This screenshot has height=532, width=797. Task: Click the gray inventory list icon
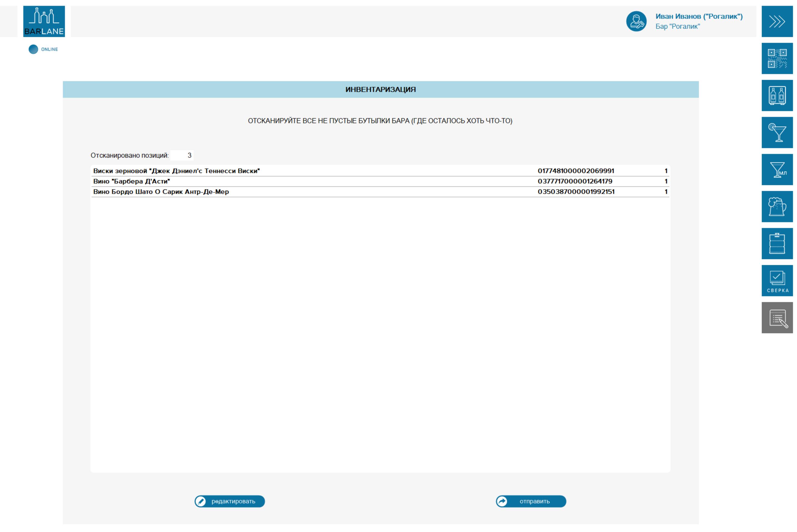pyautogui.click(x=777, y=317)
